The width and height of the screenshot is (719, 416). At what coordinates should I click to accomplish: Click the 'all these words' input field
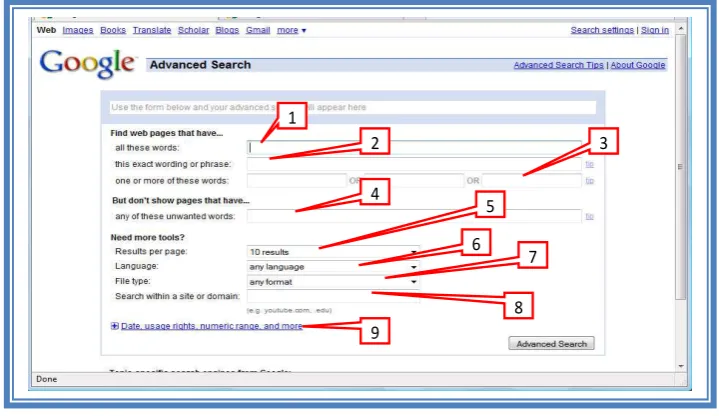tap(414, 148)
